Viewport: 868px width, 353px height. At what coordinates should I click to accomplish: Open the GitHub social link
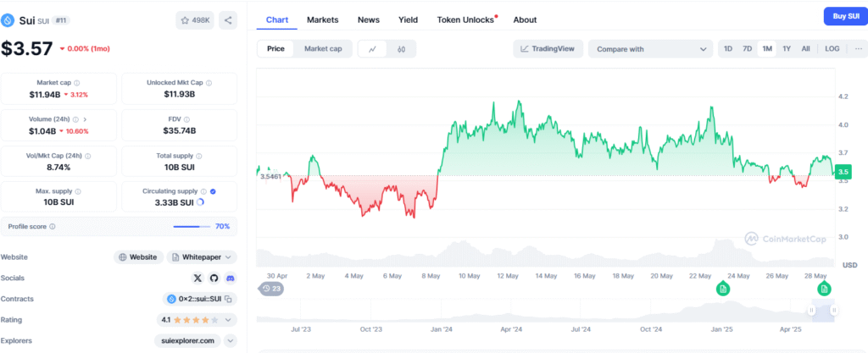pyautogui.click(x=214, y=278)
